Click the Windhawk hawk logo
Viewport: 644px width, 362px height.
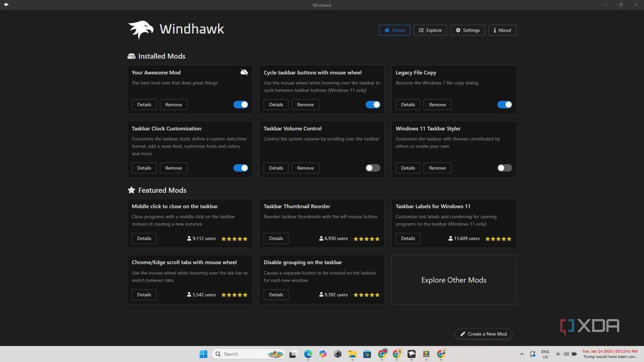[141, 30]
